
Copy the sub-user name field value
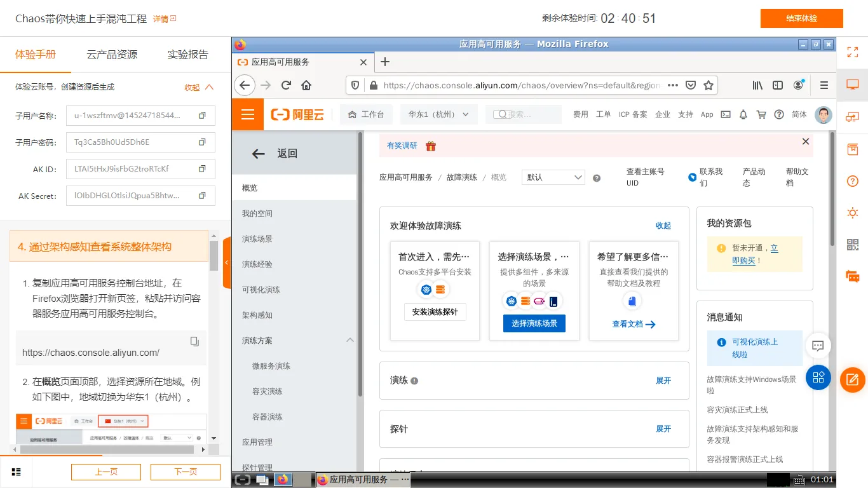click(202, 116)
